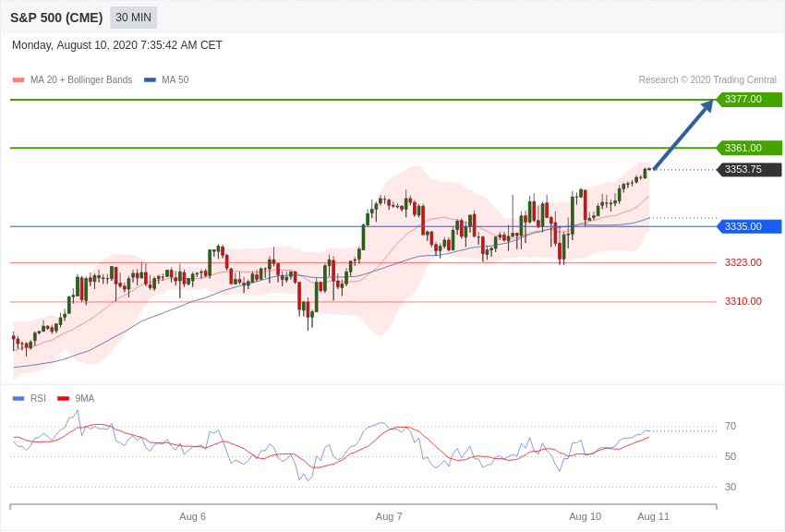The image size is (785, 532).
Task: Click the 3335.00 pivot price tag
Action: click(750, 226)
